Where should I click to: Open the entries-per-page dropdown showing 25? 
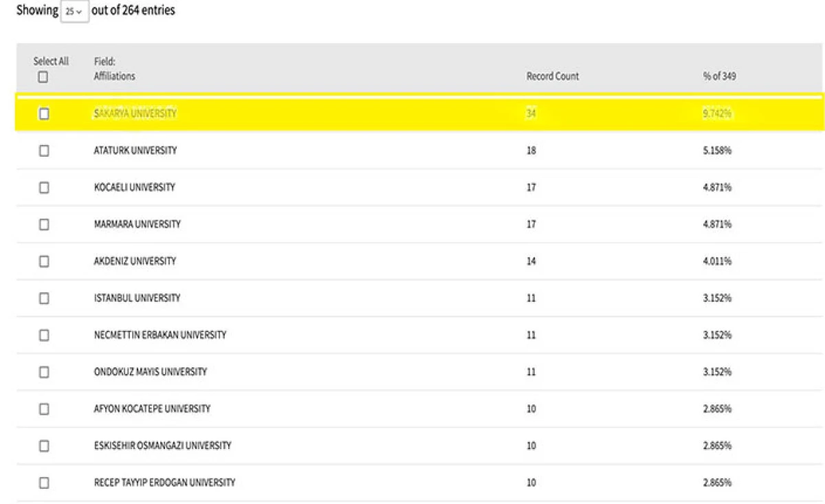click(74, 12)
